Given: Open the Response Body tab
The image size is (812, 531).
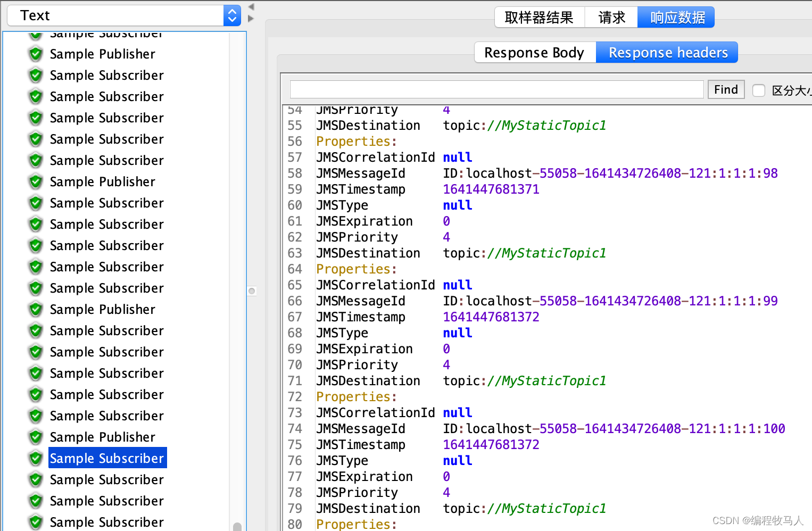Looking at the screenshot, I should [x=534, y=53].
